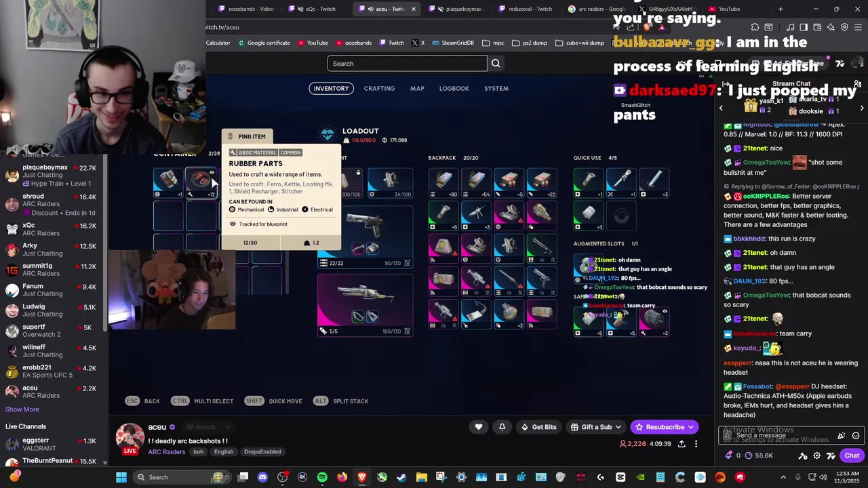Open summit1g channel in sidebar

(x=52, y=270)
